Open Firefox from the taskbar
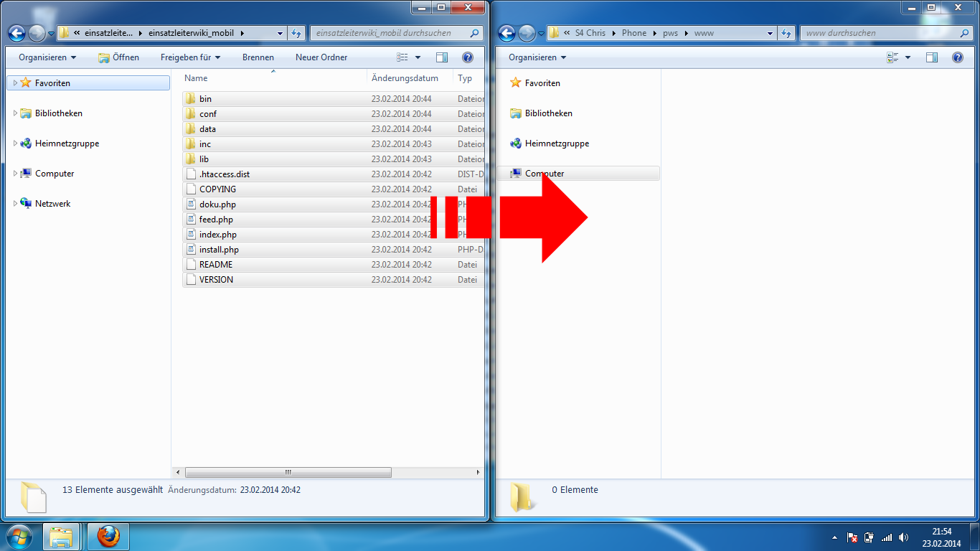Viewport: 980px width, 551px height. [x=108, y=536]
